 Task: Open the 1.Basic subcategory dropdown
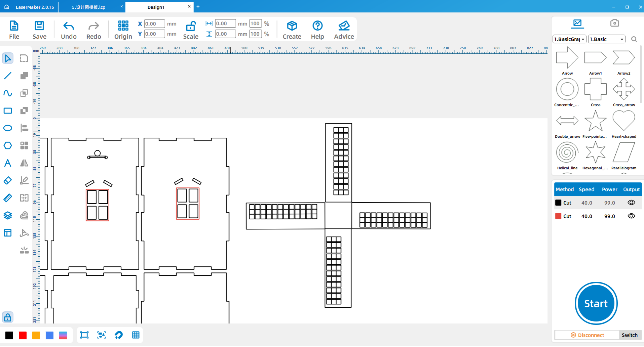click(607, 39)
